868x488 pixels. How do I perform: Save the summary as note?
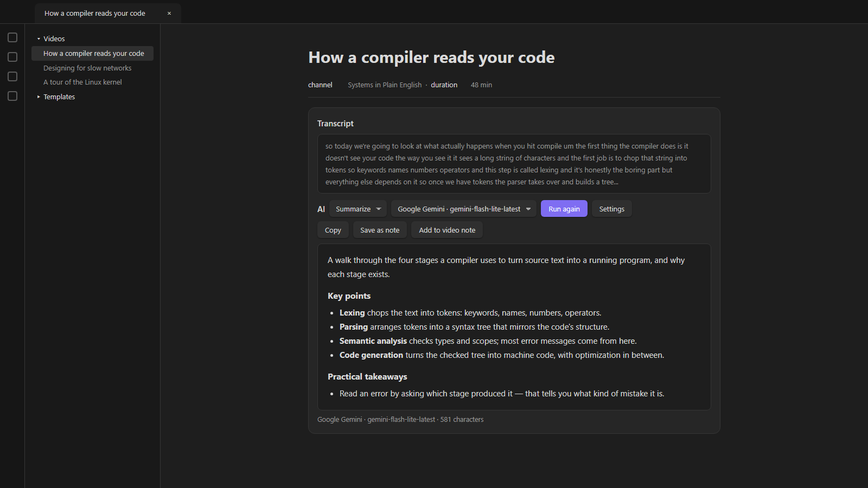coord(380,230)
